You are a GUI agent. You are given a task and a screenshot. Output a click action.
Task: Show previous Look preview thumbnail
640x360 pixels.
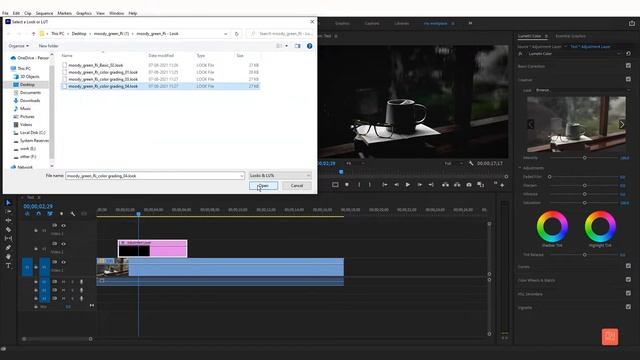point(531,124)
